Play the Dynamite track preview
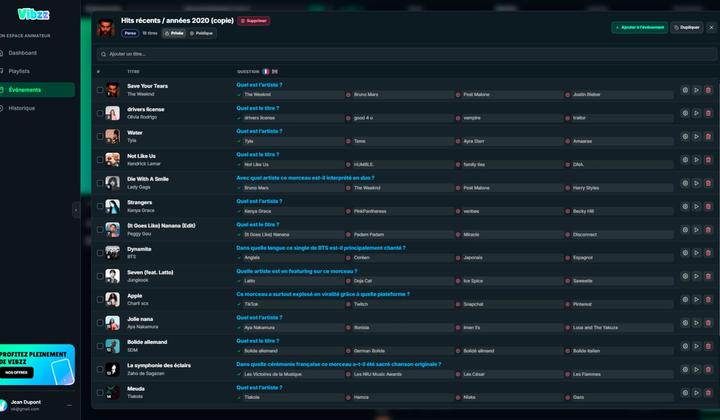This screenshot has width=720, height=420. point(696,253)
